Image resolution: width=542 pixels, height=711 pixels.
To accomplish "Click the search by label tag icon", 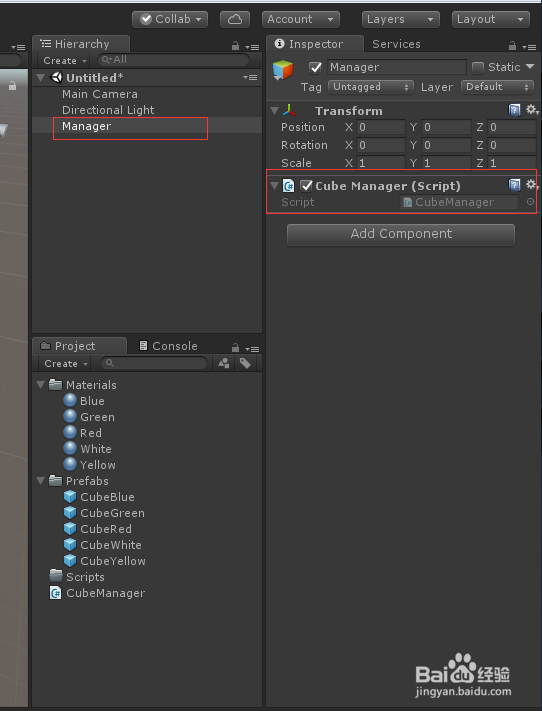I will point(245,363).
